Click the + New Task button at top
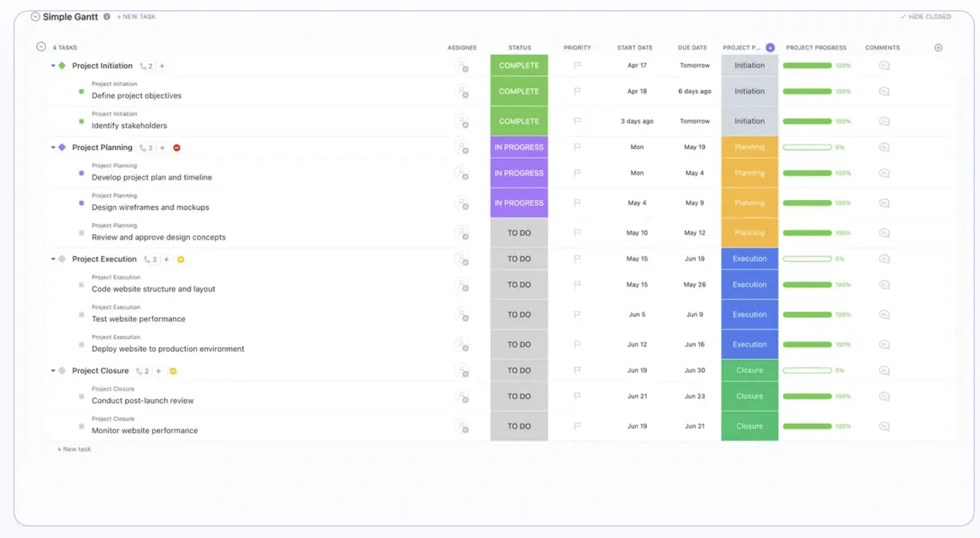Screen dimensions: 980x538 [x=136, y=17]
